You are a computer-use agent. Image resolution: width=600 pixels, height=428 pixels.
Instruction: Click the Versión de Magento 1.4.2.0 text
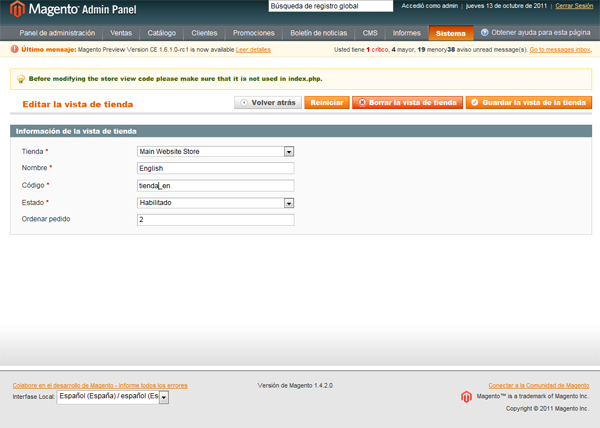coord(295,386)
